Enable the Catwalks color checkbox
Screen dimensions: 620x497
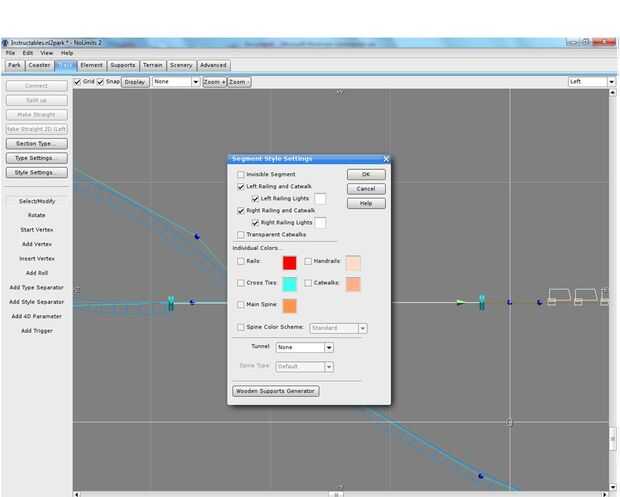(308, 283)
